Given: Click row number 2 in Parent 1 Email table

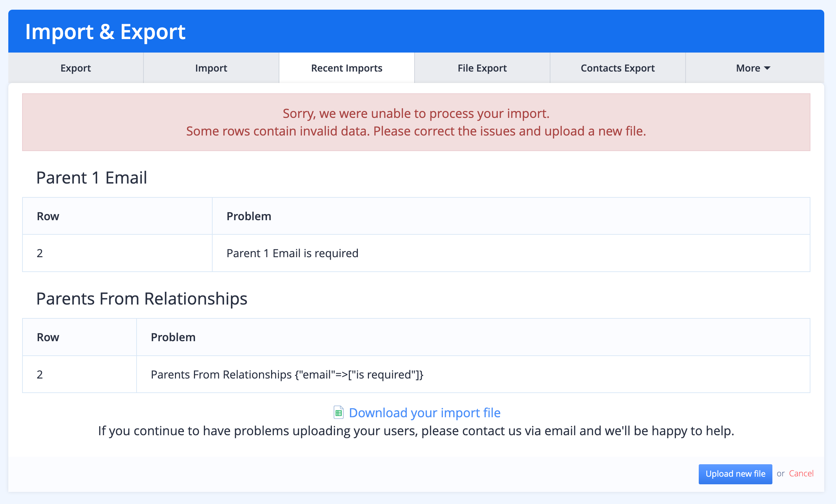Looking at the screenshot, I should pyautogui.click(x=40, y=253).
